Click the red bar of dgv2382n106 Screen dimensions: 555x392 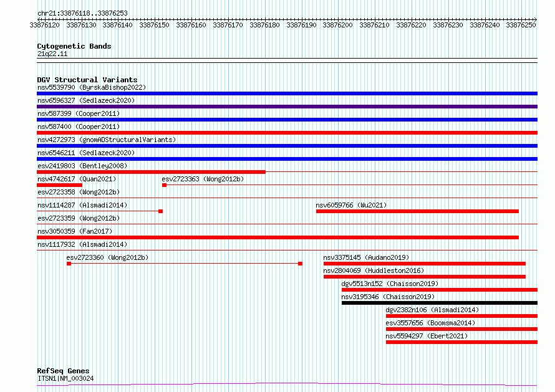click(x=461, y=316)
